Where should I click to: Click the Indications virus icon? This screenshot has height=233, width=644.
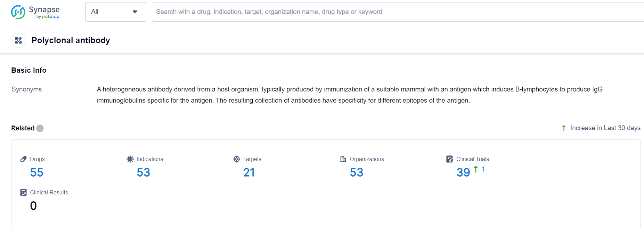(x=130, y=159)
